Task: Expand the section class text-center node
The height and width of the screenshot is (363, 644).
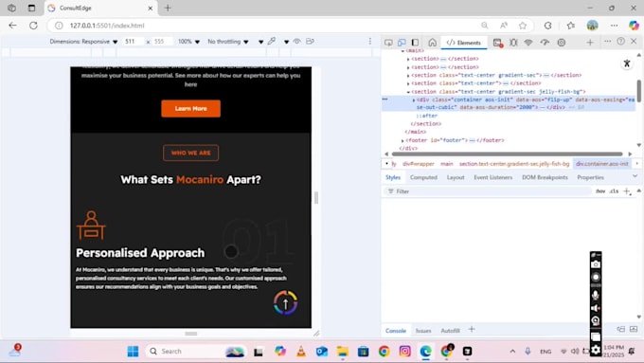Action: click(408, 83)
